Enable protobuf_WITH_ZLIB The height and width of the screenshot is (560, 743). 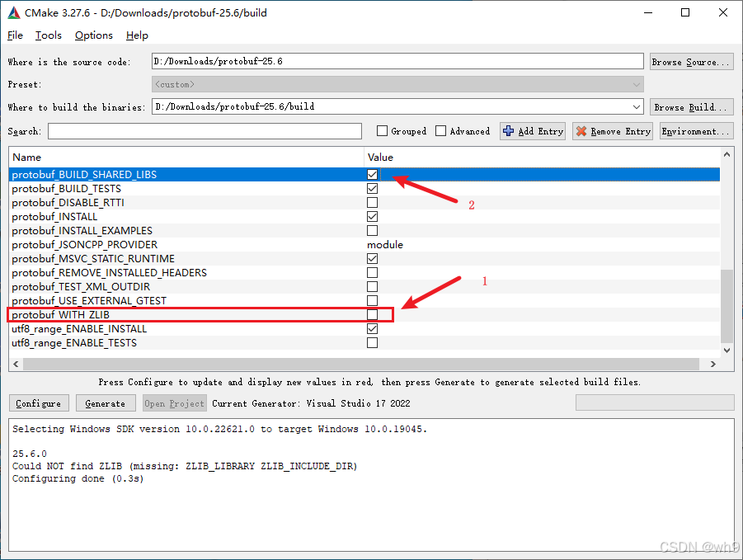372,314
